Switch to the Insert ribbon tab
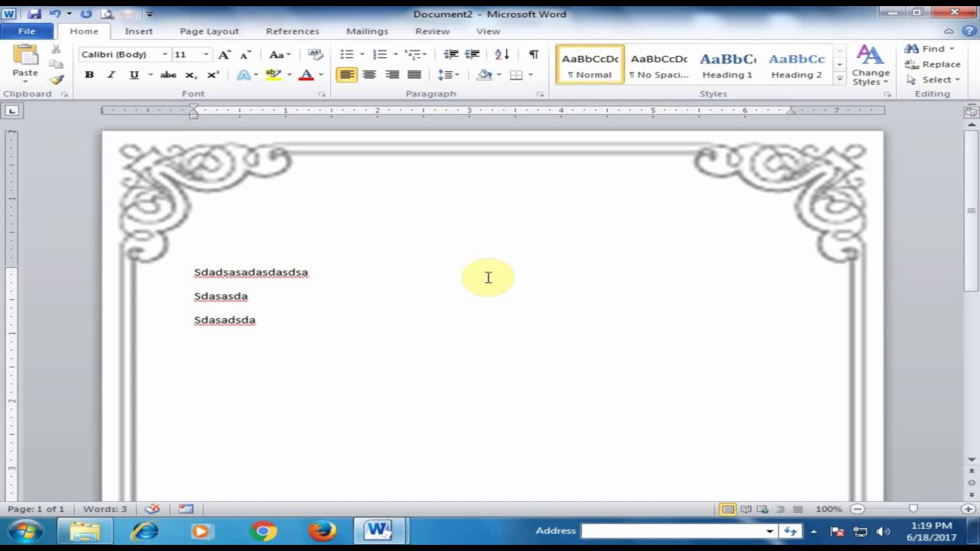Image resolution: width=980 pixels, height=551 pixels. click(139, 31)
